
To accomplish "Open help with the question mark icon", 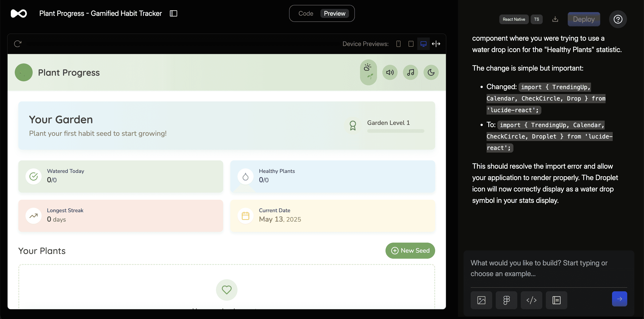I will pos(618,19).
